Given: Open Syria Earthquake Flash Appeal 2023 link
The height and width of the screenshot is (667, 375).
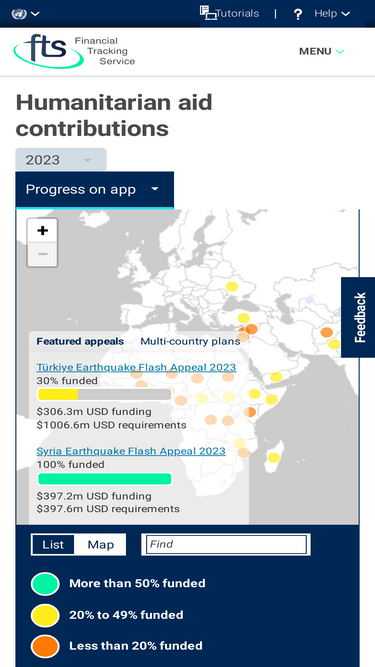Looking at the screenshot, I should (x=131, y=451).
